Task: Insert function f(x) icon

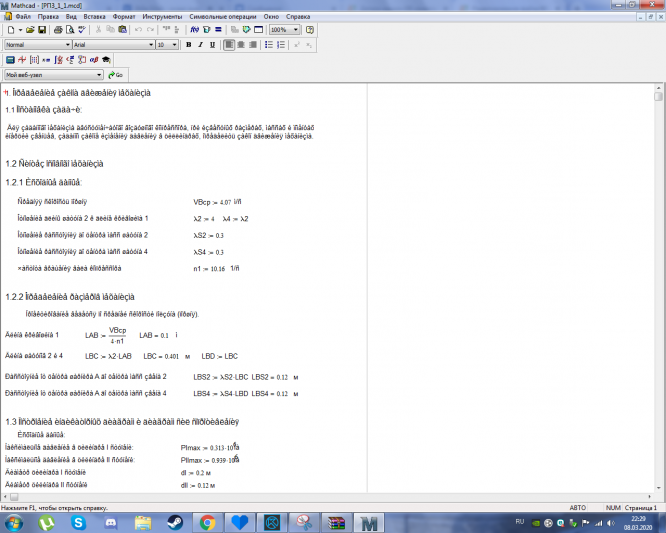Action: tap(195, 30)
